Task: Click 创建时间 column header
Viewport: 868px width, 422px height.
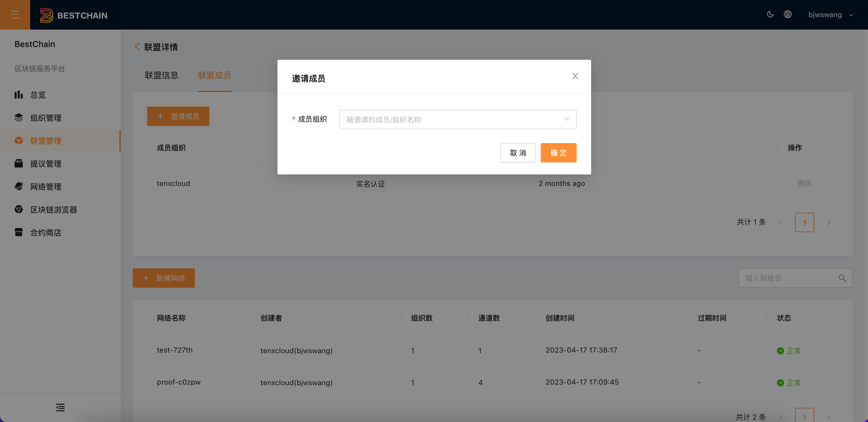Action: (x=560, y=318)
